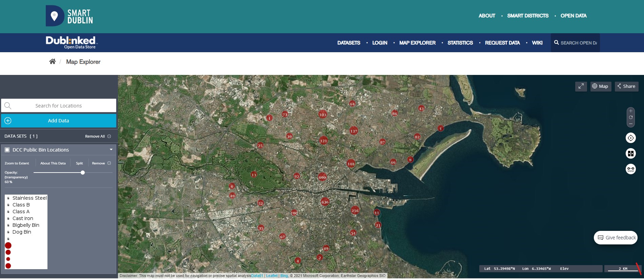The height and width of the screenshot is (279, 644).
Task: Collapse the DCC Public Bin Locations panel
Action: 111,150
